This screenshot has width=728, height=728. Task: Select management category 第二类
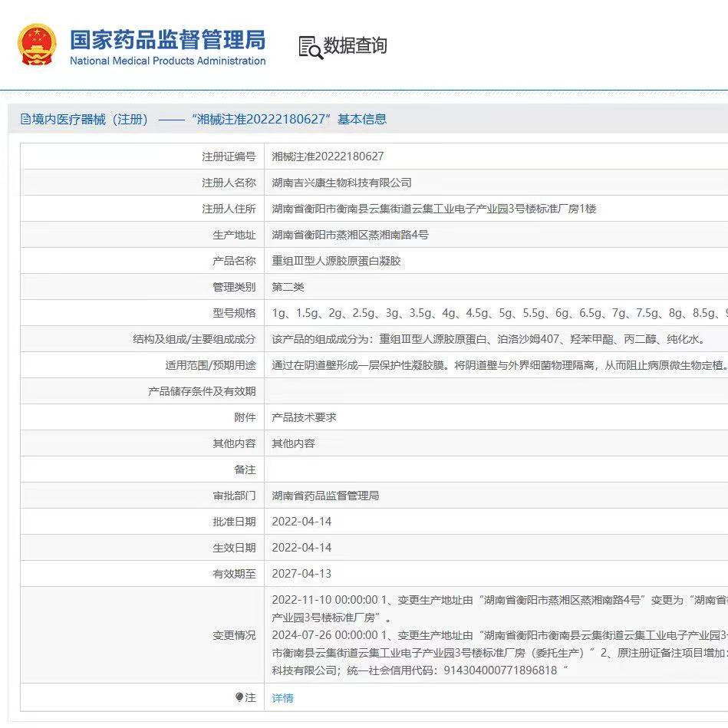[288, 287]
